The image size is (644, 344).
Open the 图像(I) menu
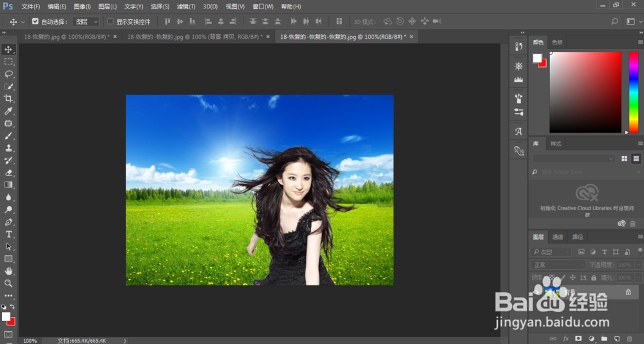(x=82, y=6)
